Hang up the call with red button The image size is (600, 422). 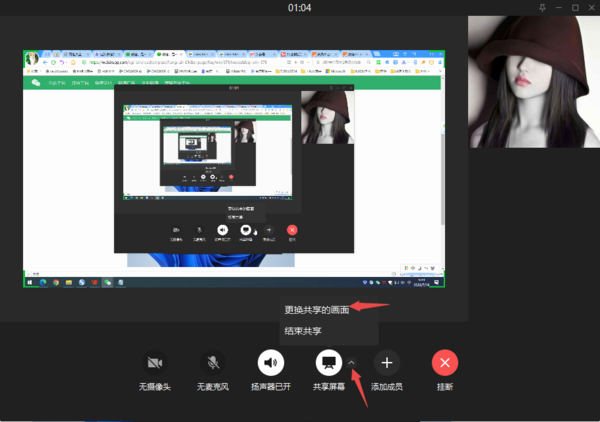point(445,362)
